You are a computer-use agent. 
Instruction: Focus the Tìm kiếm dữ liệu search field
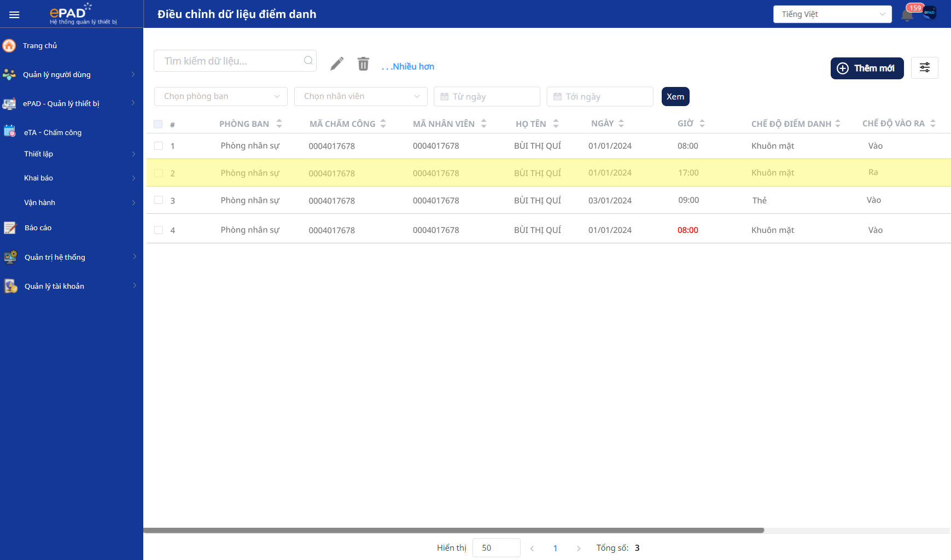(x=235, y=61)
